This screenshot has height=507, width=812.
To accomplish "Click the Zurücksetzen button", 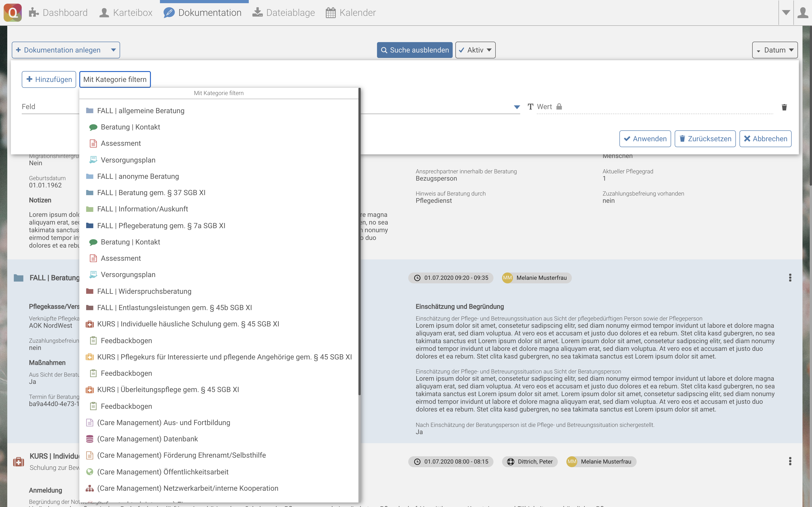I will 705,139.
